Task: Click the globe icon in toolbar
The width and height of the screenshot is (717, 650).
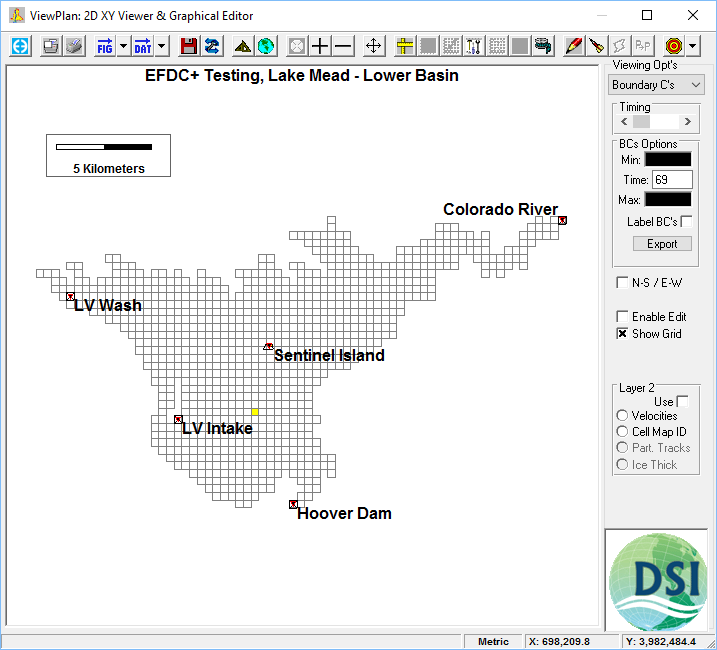Action: tap(265, 46)
